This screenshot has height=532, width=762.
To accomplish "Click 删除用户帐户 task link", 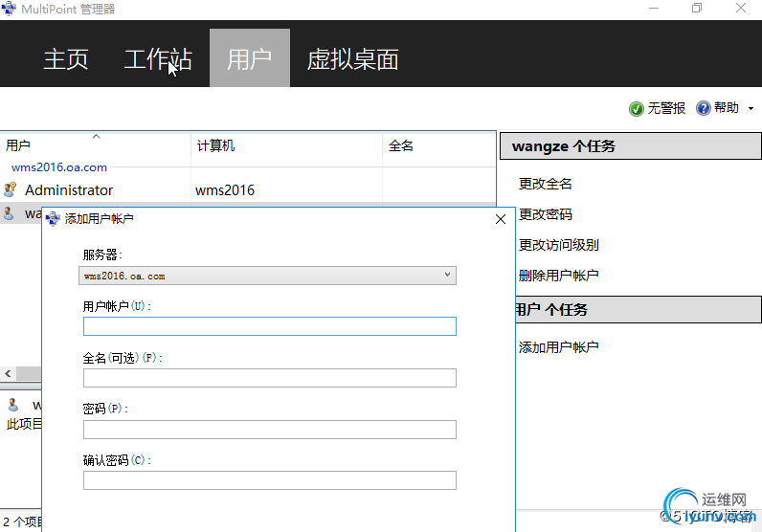I will [559, 276].
